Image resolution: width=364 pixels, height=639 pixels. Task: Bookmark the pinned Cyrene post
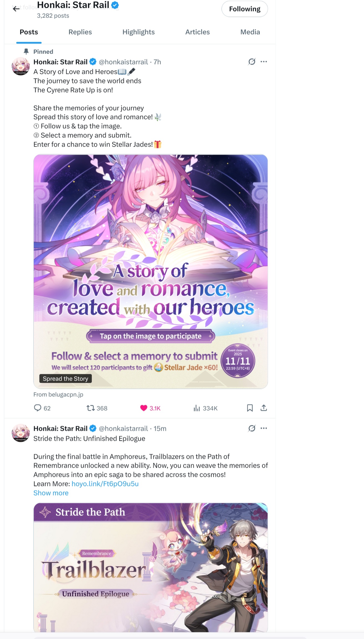point(250,408)
